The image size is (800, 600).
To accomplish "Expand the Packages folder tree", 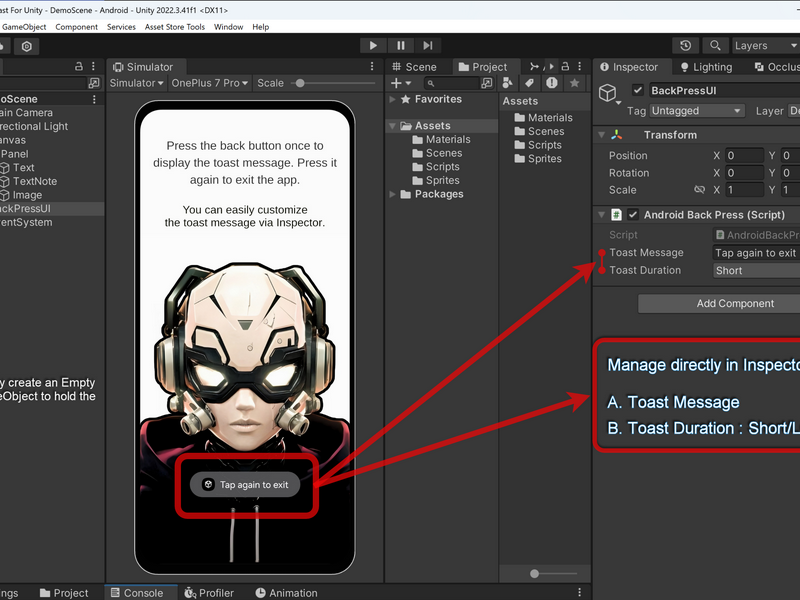I will 392,194.
